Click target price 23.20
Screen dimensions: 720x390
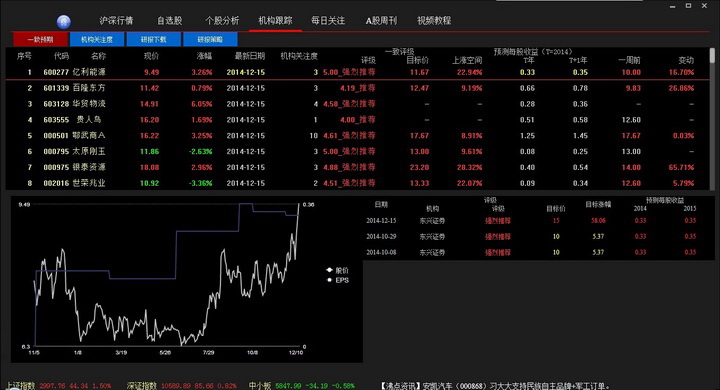pos(419,167)
